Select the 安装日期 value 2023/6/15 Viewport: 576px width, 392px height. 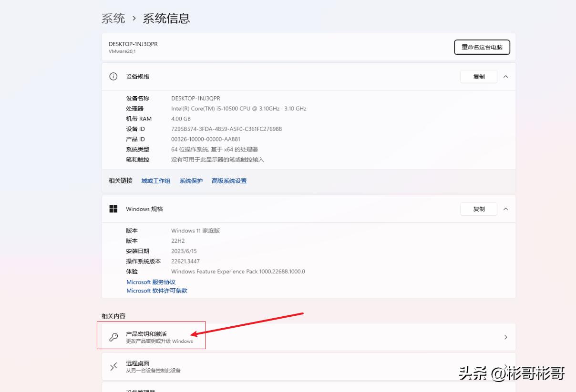(184, 251)
